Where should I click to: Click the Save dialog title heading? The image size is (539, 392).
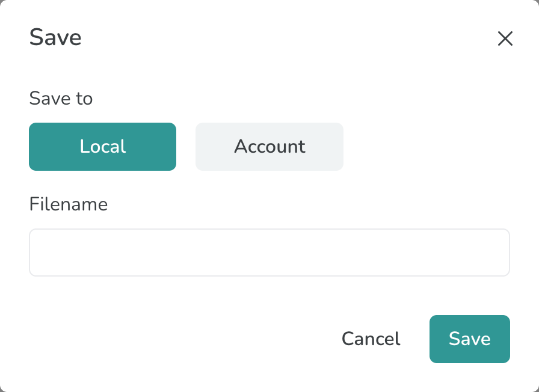pos(55,37)
